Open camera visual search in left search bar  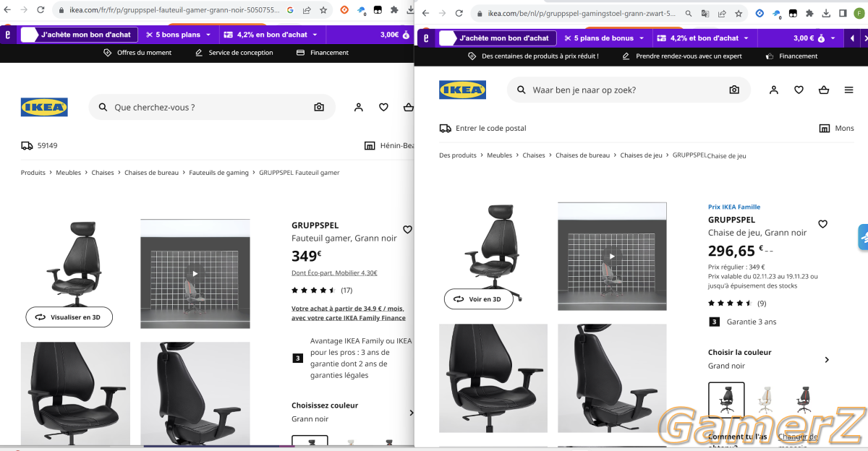319,107
